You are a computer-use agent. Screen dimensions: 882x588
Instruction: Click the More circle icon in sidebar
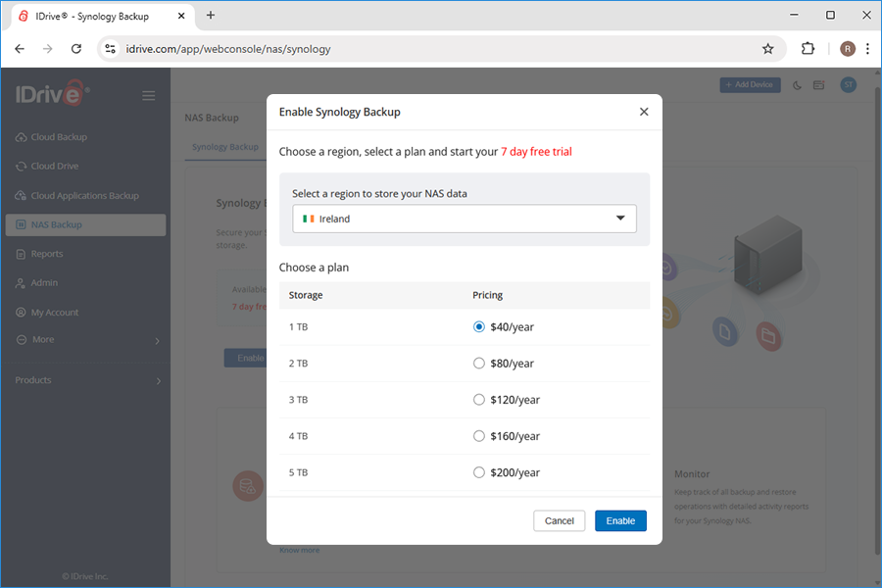tap(22, 340)
